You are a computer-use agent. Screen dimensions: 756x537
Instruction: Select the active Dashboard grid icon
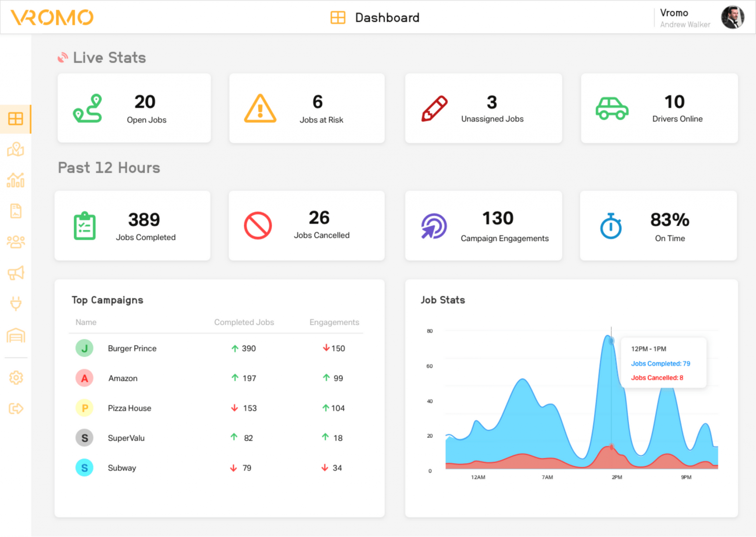[16, 119]
